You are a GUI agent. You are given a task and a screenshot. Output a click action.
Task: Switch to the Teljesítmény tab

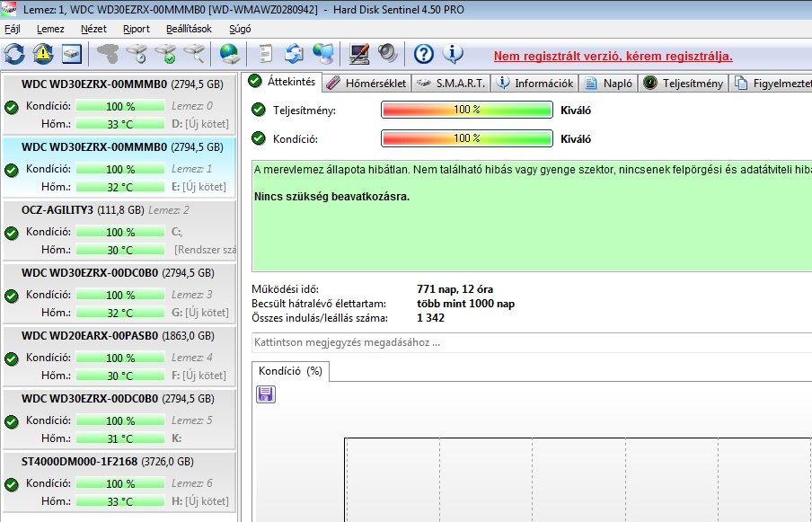pyautogui.click(x=684, y=83)
